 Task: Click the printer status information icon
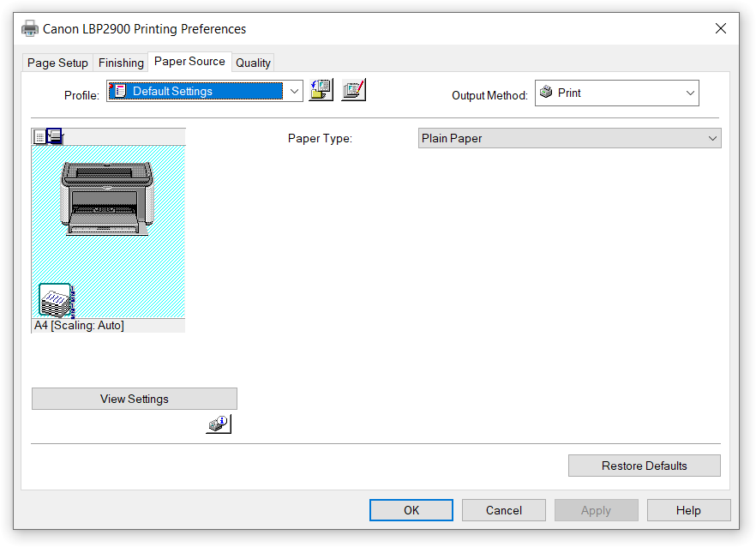point(219,424)
